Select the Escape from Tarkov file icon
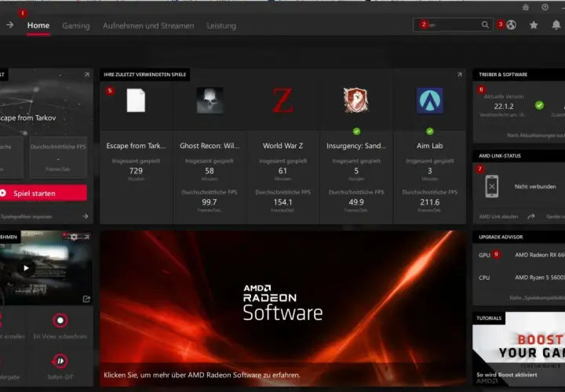 tap(137, 100)
